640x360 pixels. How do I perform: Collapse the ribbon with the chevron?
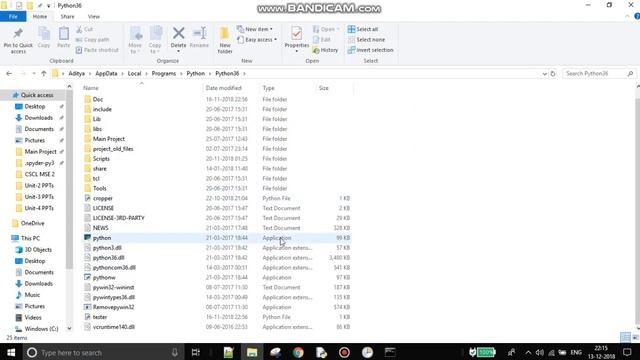tap(627, 17)
